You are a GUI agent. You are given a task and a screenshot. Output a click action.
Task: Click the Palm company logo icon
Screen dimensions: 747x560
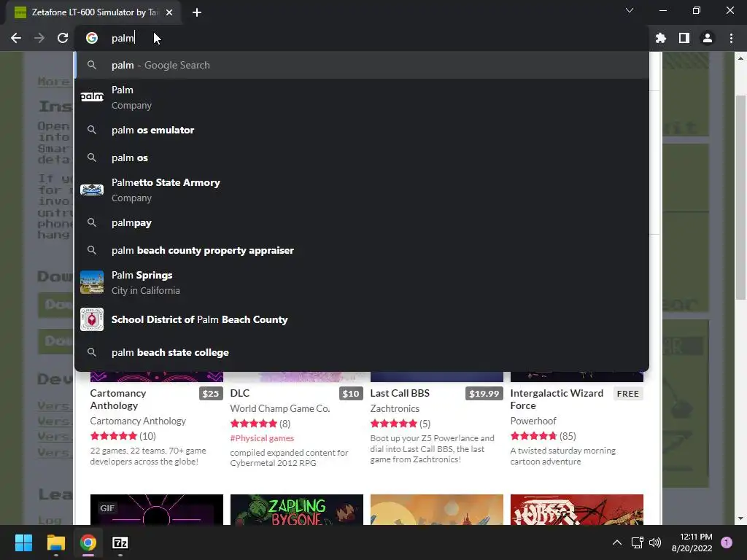tap(92, 97)
